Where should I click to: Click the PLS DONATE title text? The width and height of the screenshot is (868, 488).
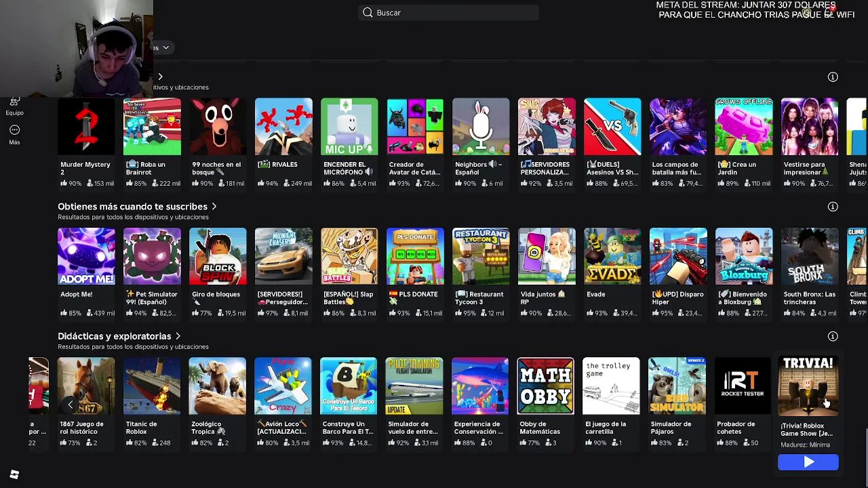413,298
